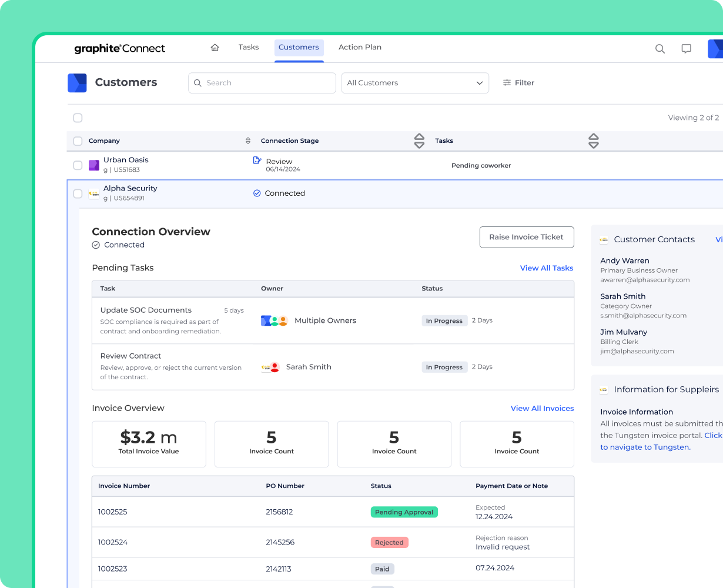
Task: Click PO number 2145256
Action: (x=280, y=543)
